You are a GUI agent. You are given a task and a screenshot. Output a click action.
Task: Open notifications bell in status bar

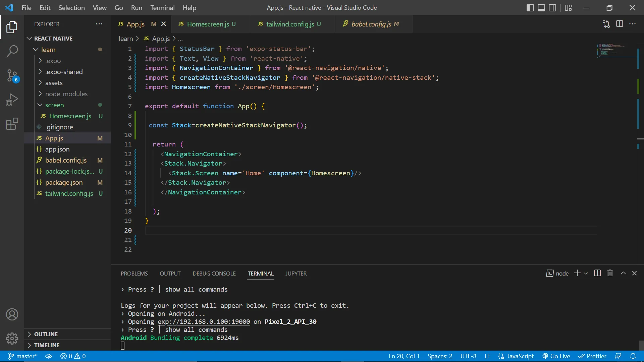633,356
